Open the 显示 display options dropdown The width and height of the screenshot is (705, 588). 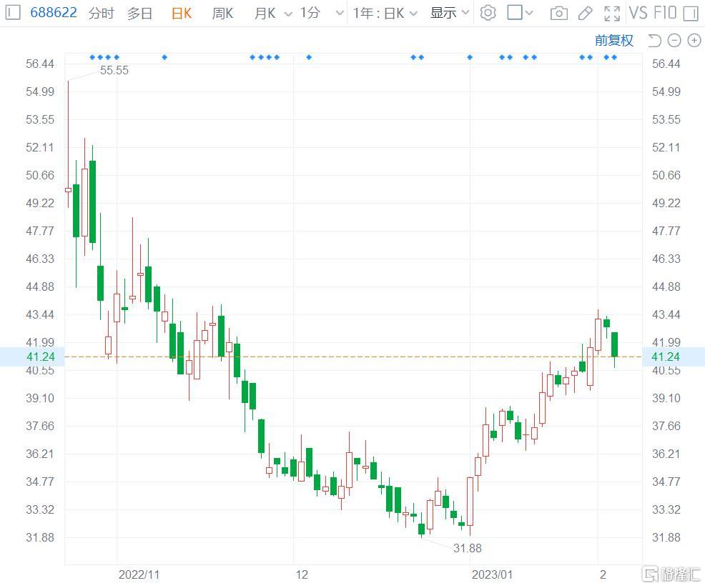coord(450,13)
